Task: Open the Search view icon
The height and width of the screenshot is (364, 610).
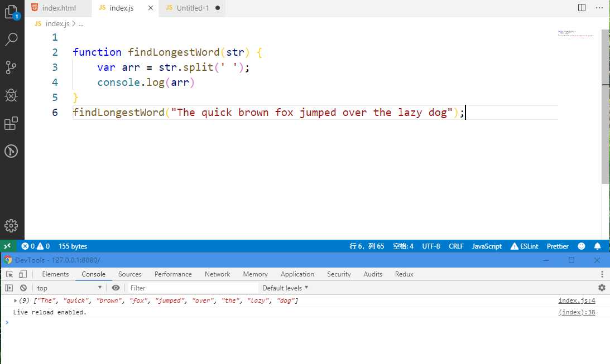Action: 11,39
